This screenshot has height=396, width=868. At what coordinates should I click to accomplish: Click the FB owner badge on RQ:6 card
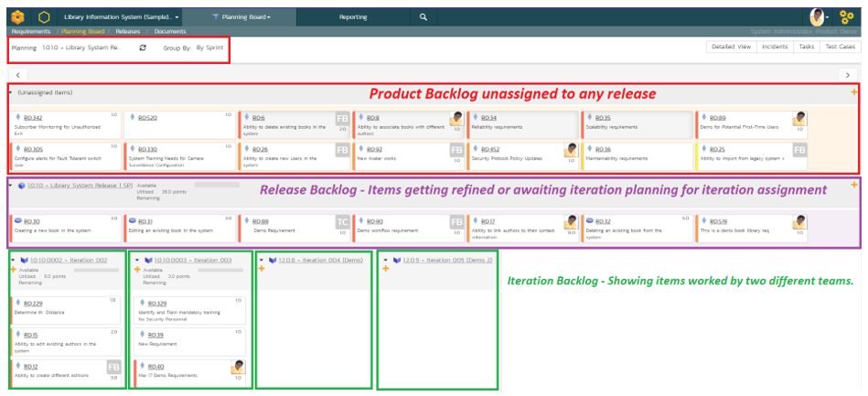[x=342, y=121]
